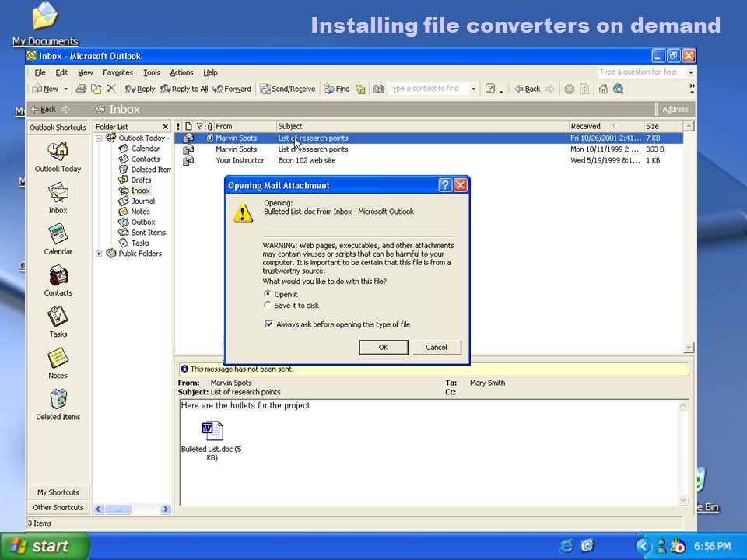747x560 pixels.
Task: Open Outlook Today shortcut icon
Action: pos(58,152)
